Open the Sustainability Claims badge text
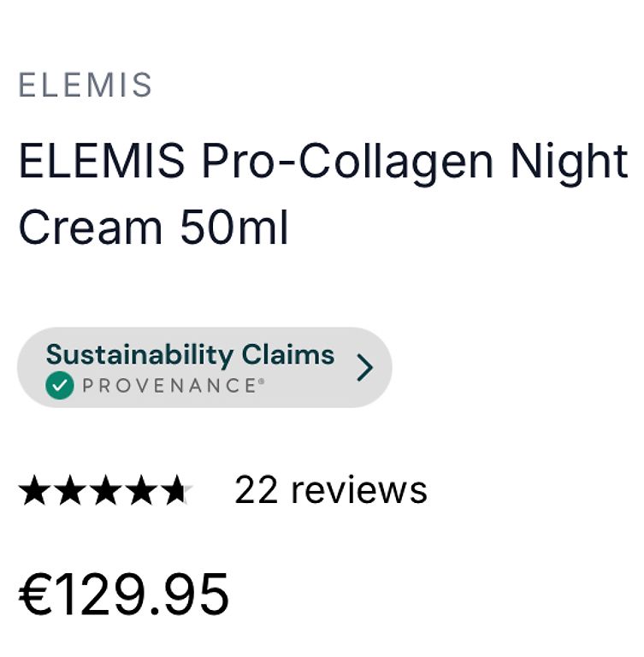 pos(190,355)
